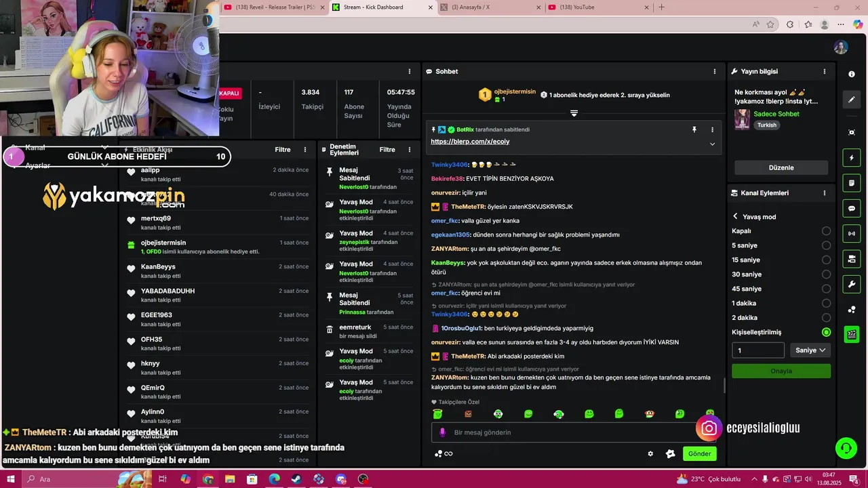Viewport: 868px width, 488px height.
Task: Open the info icon in right sidebar
Action: tap(852, 74)
